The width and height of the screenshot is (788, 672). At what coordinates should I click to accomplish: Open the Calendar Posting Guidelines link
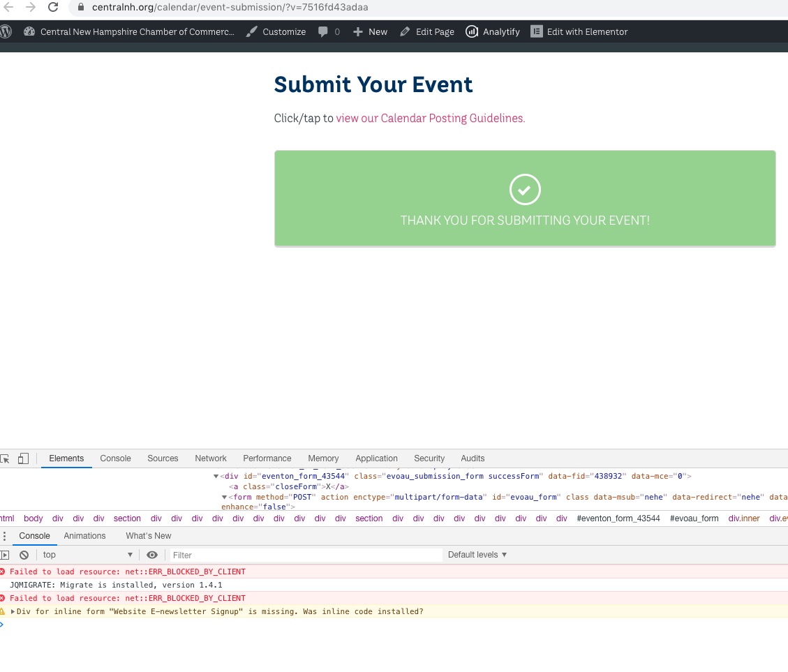(430, 119)
